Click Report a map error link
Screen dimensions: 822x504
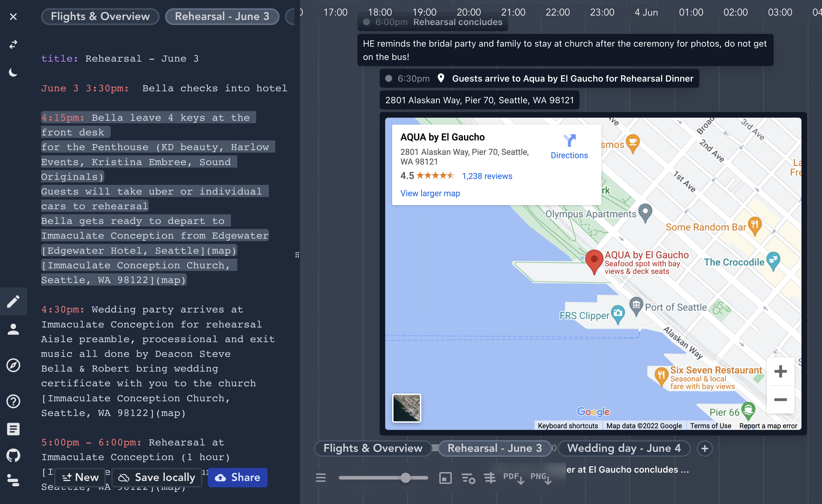pos(768,426)
